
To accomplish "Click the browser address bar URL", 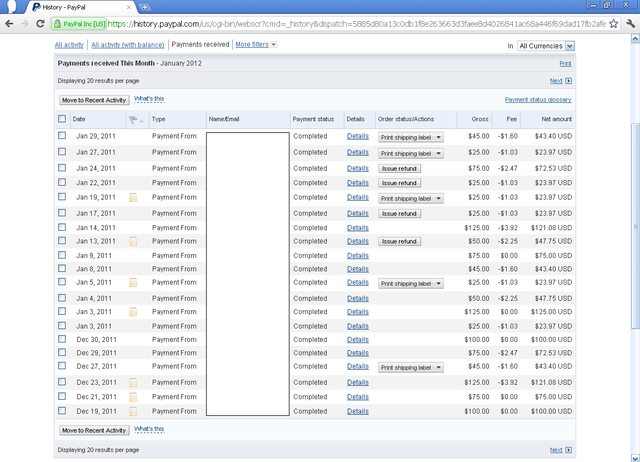I will (356, 24).
